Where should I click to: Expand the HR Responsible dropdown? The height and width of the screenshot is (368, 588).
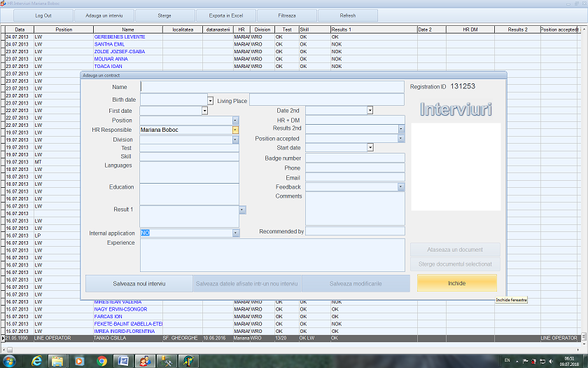pyautogui.click(x=235, y=130)
